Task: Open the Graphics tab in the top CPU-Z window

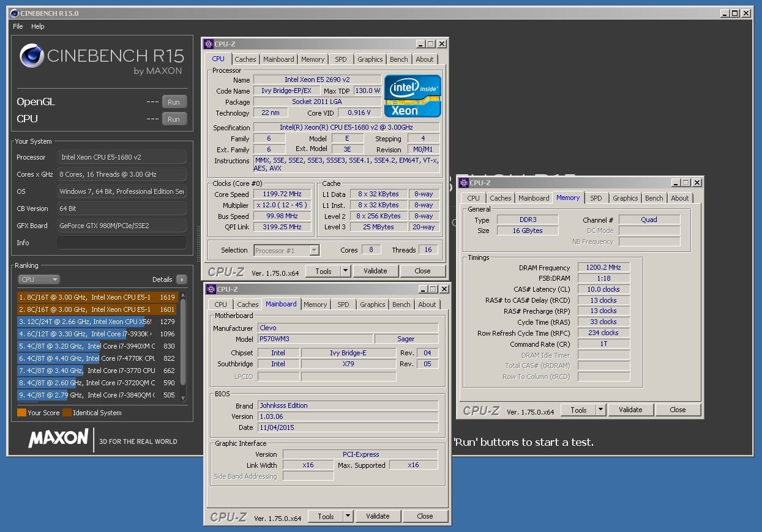Action: [370, 59]
